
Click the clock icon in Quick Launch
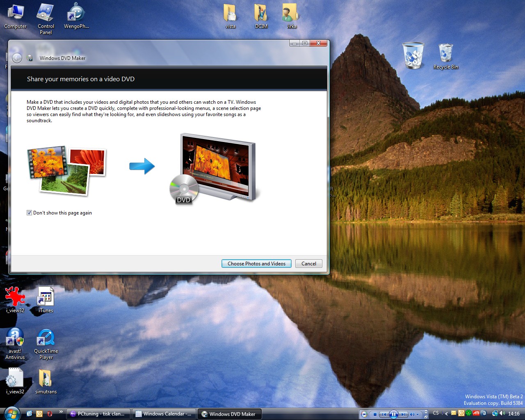tap(39, 414)
